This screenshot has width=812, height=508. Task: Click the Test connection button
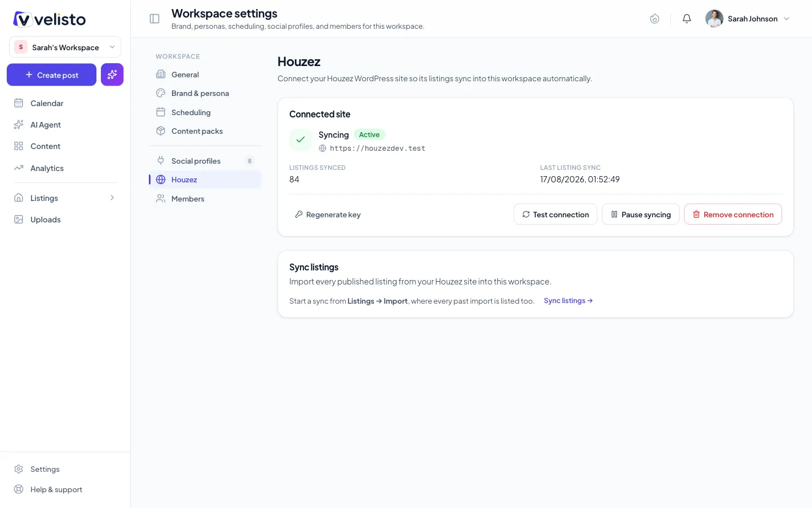click(555, 214)
